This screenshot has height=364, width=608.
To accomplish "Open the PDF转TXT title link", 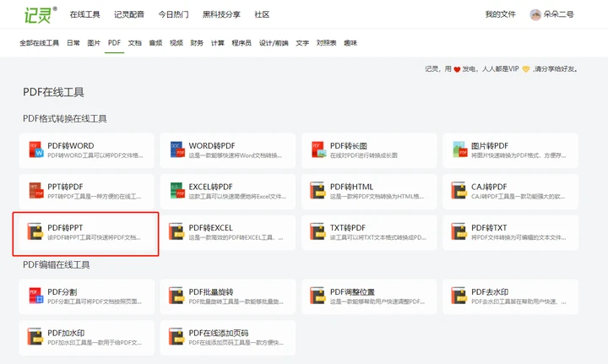I will point(489,228).
